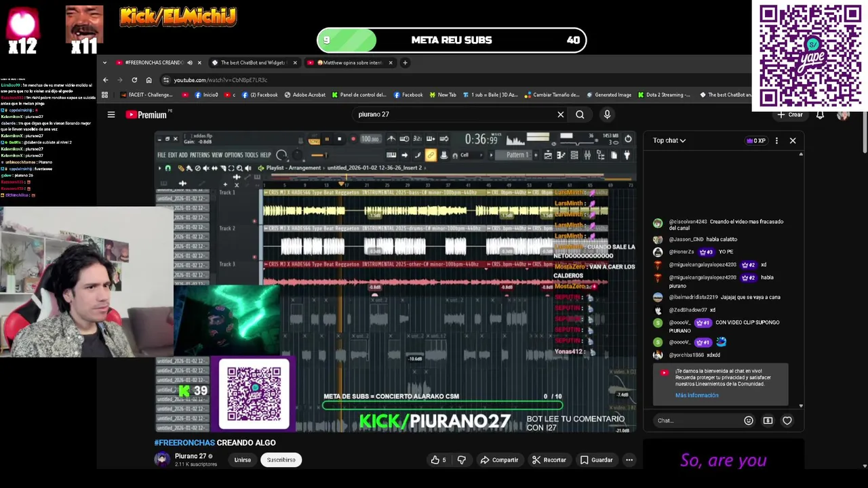Run the YouTube search magnifier
Viewport: 868px width, 488px height.
click(580, 115)
